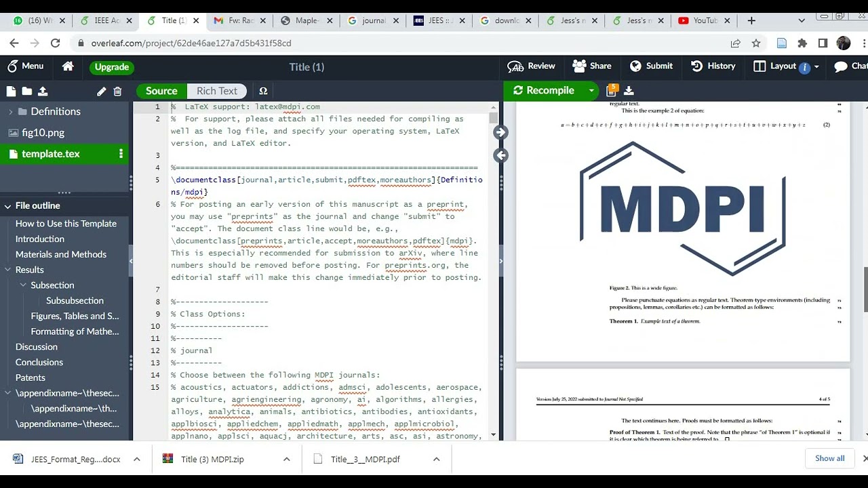Create a new folder in file tree
This screenshot has width=868, height=488.
26,91
